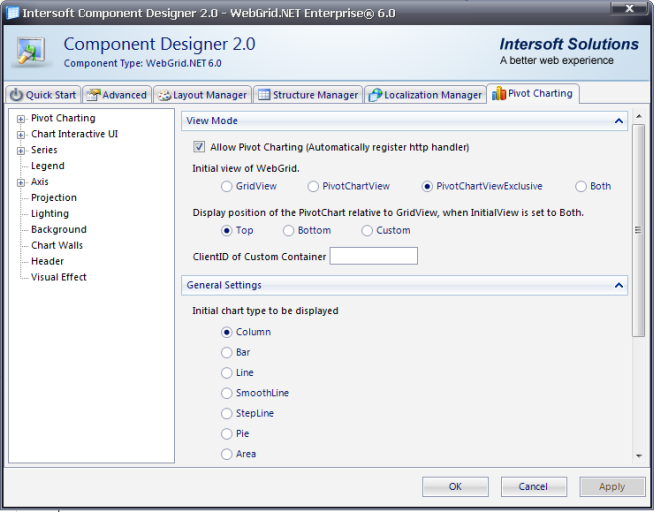Select the Both initial view option

581,186
